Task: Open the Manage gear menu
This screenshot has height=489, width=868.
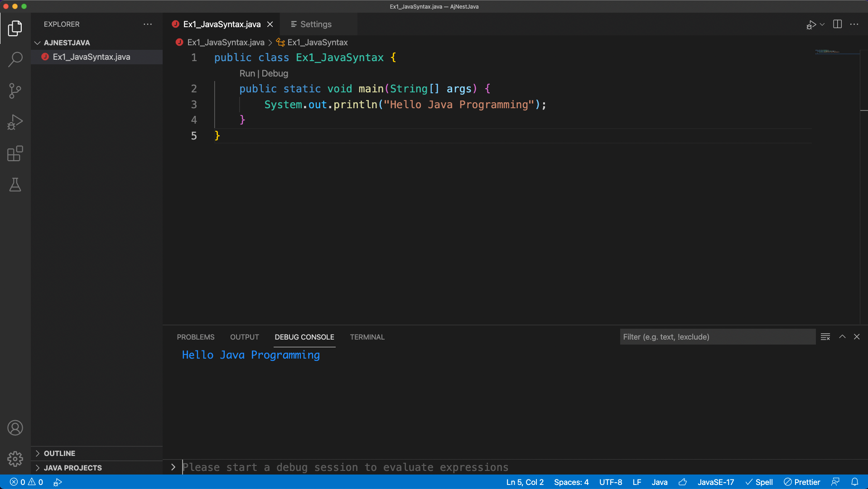Action: 15,459
